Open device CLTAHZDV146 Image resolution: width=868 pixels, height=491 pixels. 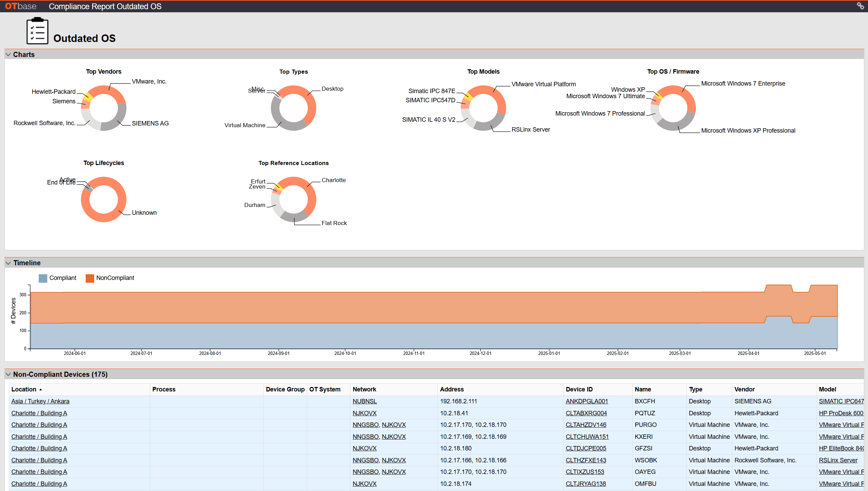[x=586, y=425]
